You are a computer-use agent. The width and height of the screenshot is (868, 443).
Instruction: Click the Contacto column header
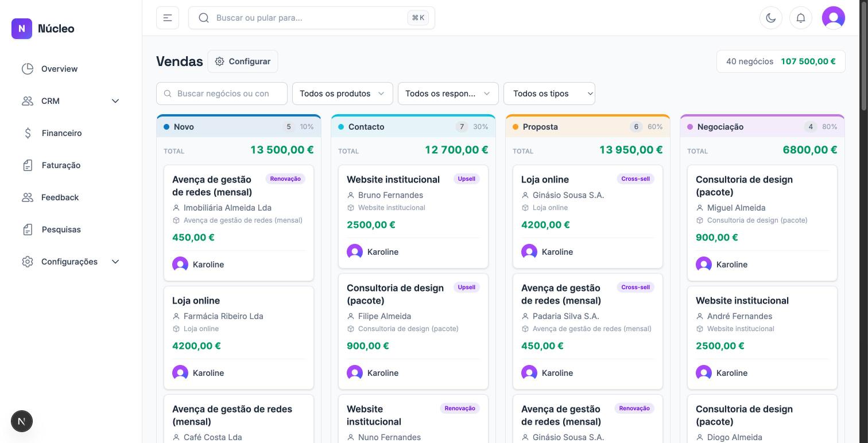point(413,127)
